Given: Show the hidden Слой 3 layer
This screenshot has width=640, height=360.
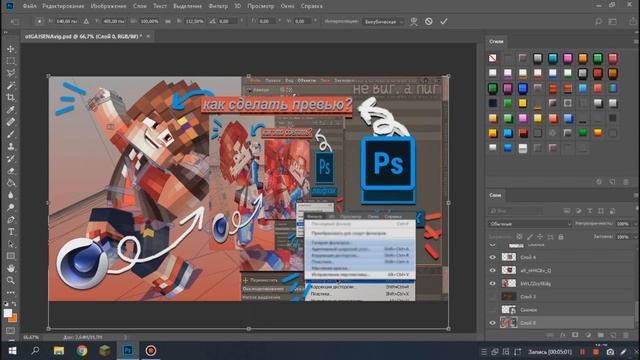Looking at the screenshot, I should tap(493, 296).
